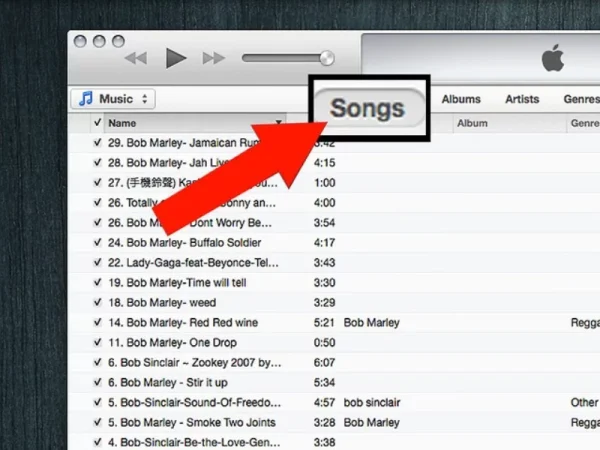Click the 'Other' genre cell

click(584, 403)
